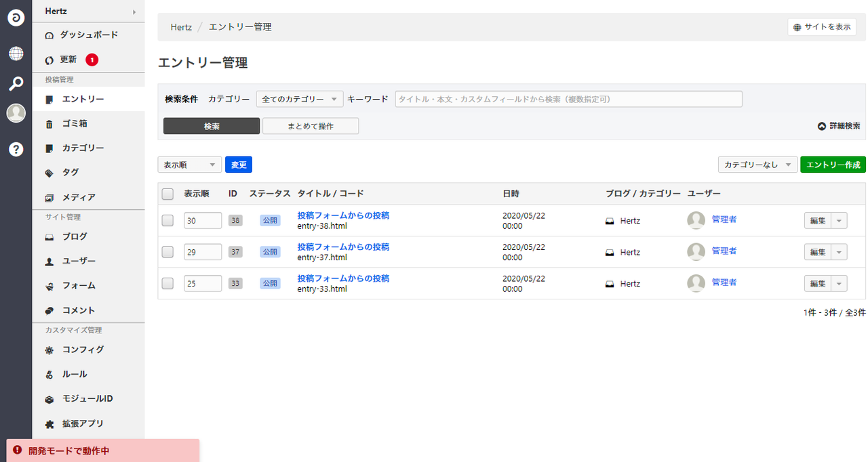This screenshot has height=462, width=868.
Task: Click the キーワード search input field
Action: pyautogui.click(x=568, y=99)
